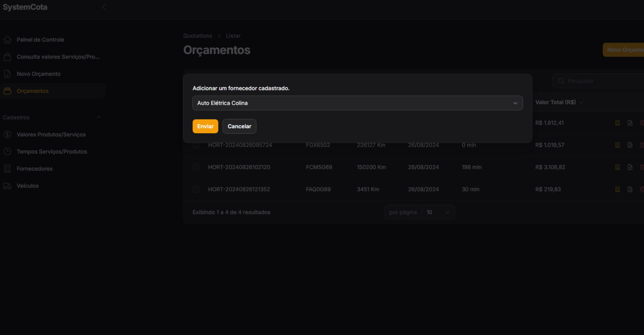Click value R$ 3.108,82
644x335 pixels.
[x=550, y=167]
